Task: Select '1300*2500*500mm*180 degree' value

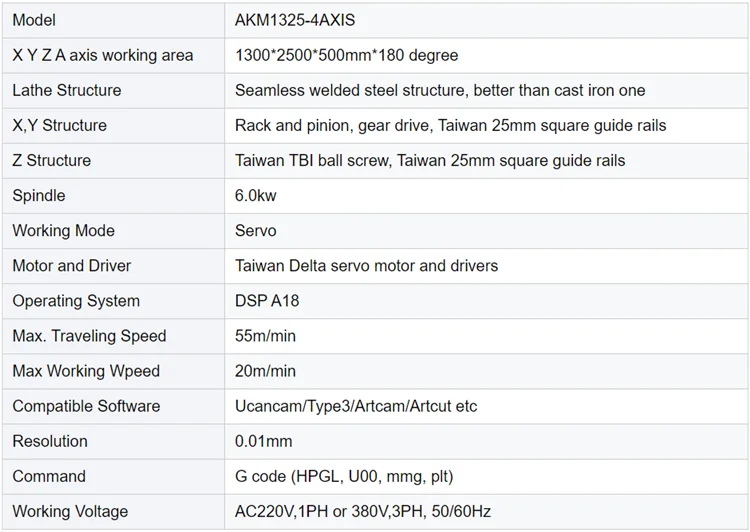Action: click(x=346, y=55)
